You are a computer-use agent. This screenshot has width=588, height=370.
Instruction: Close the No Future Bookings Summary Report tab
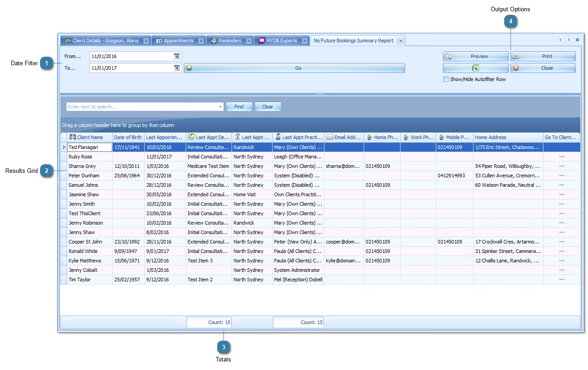coord(401,41)
